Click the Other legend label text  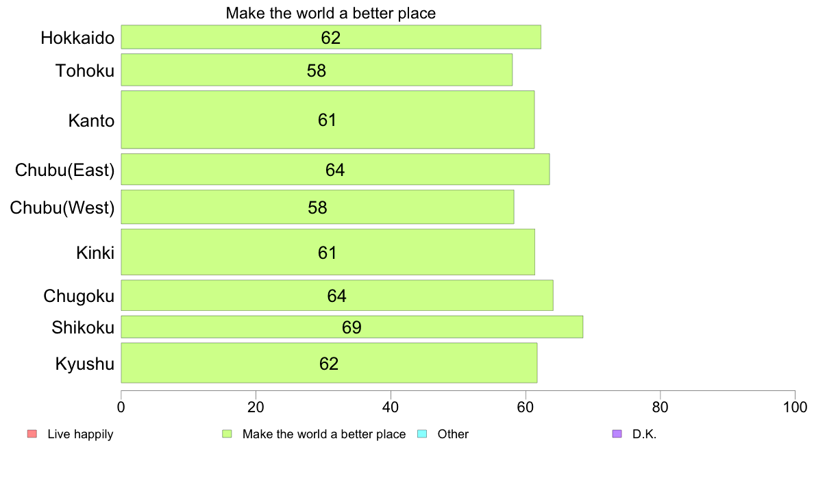point(453,434)
